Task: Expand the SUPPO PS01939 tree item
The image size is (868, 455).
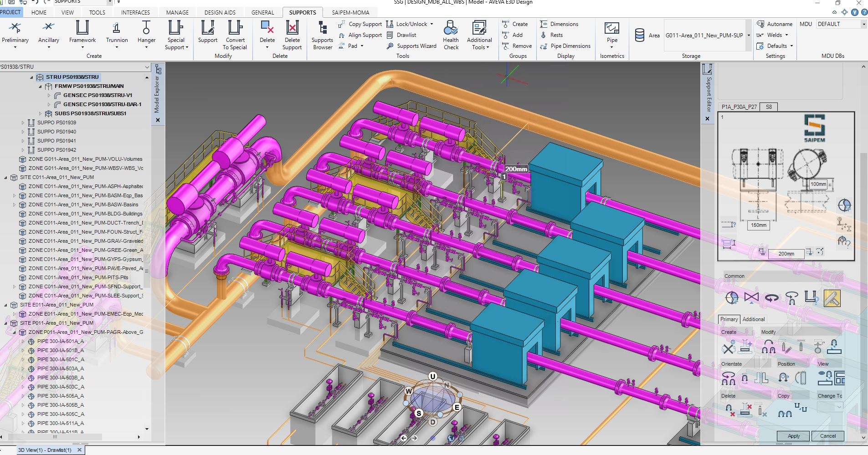Action: coord(23,123)
